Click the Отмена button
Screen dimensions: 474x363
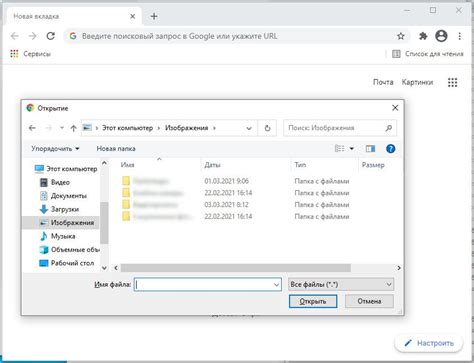(369, 301)
